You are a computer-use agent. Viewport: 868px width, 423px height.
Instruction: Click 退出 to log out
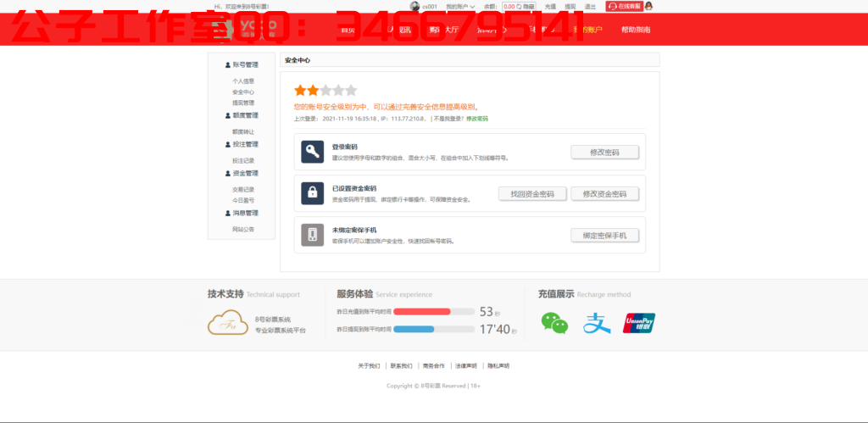(x=590, y=7)
